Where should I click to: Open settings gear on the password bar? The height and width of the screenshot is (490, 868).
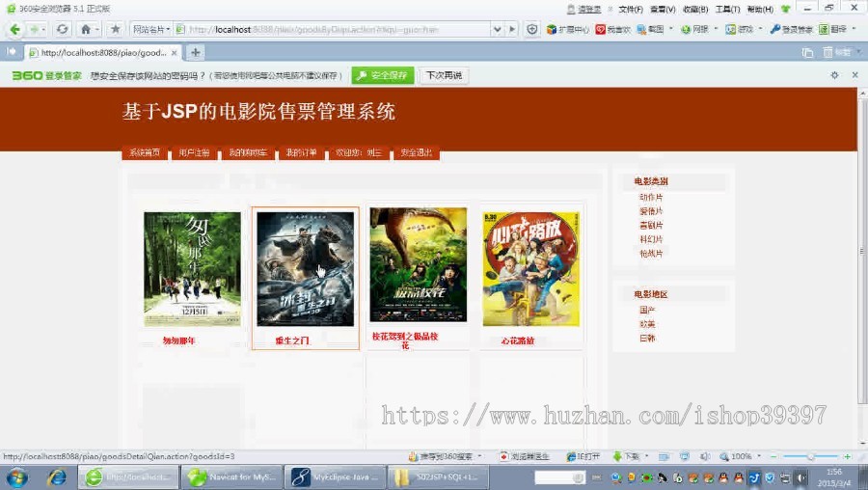coord(834,74)
